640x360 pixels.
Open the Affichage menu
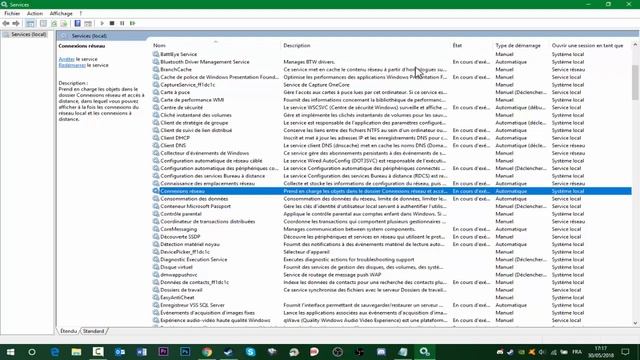pos(61,13)
